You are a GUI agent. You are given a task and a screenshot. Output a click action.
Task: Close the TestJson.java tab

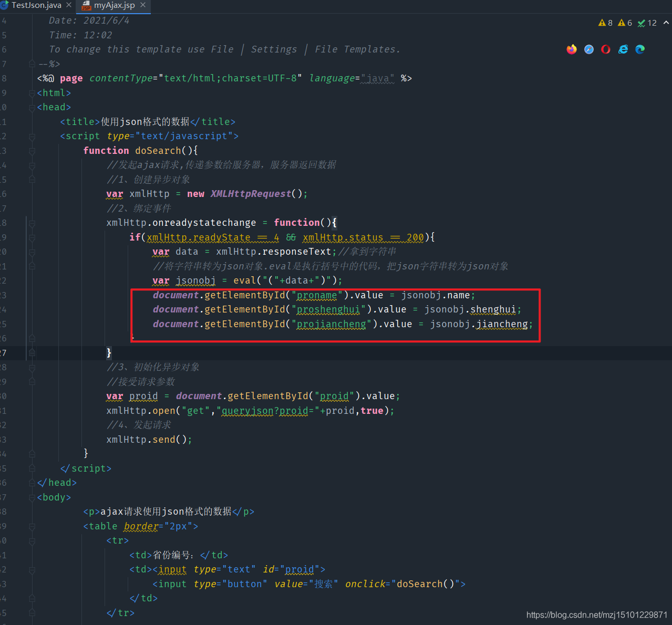pos(69,5)
